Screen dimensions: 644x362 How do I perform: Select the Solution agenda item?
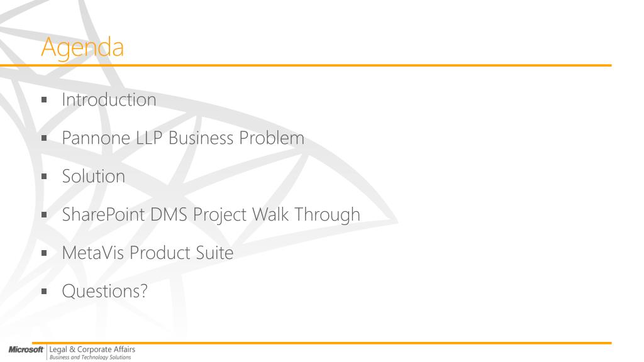pos(93,176)
